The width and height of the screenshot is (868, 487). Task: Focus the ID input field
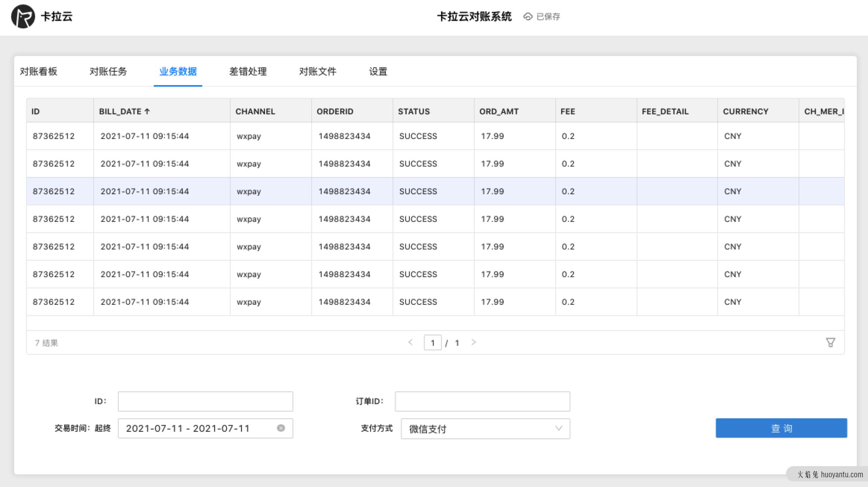(206, 401)
